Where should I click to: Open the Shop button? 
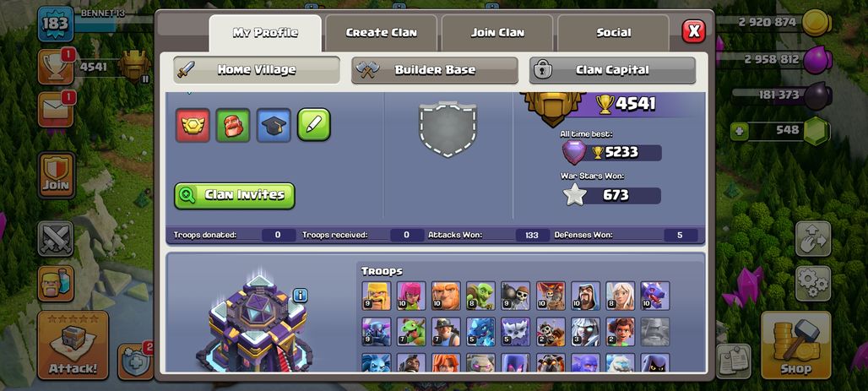(796, 345)
